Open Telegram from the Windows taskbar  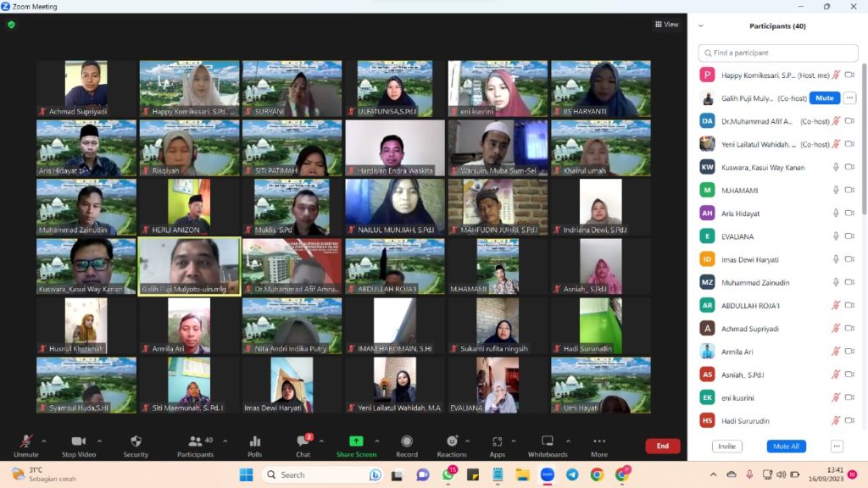[572, 474]
